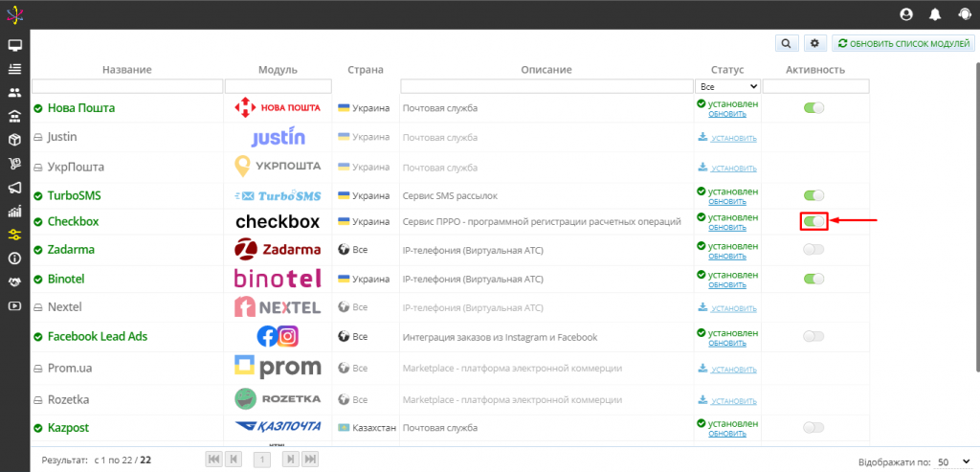Click the colorful app logo top-left
Screen dimensions: 980x472
tap(14, 14)
